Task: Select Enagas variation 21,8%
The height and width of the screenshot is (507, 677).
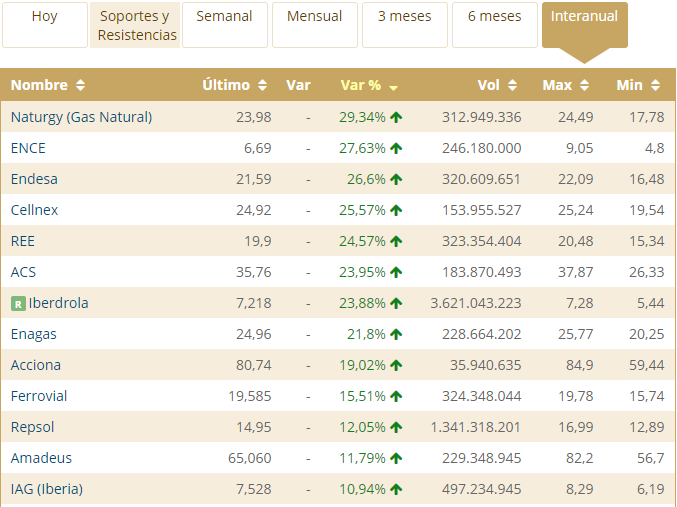Action: click(x=366, y=334)
